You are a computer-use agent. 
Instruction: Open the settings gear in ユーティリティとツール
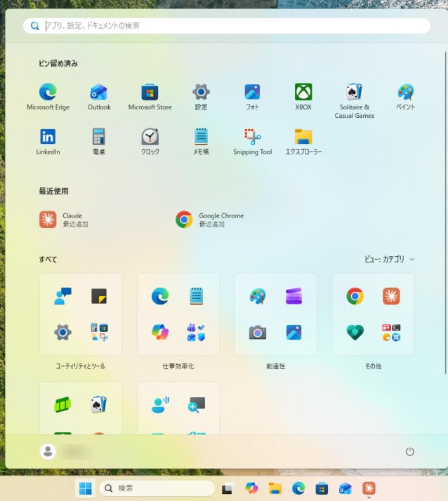pos(62,333)
